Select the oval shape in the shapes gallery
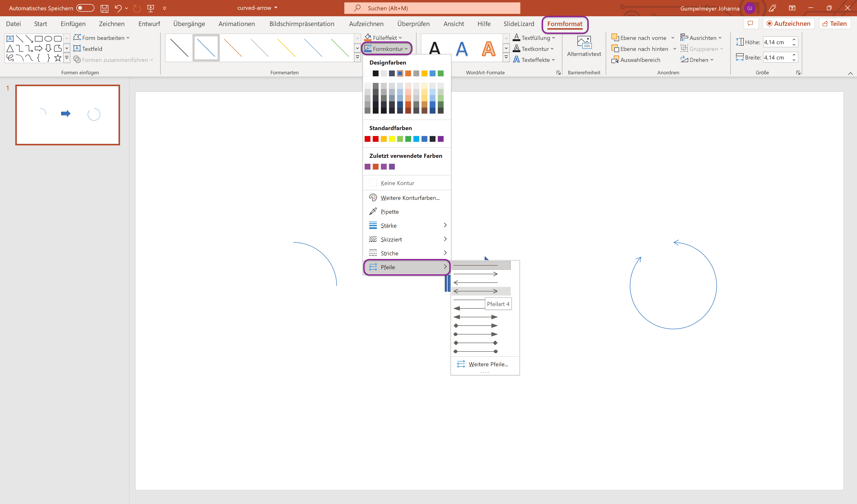 [48, 38]
